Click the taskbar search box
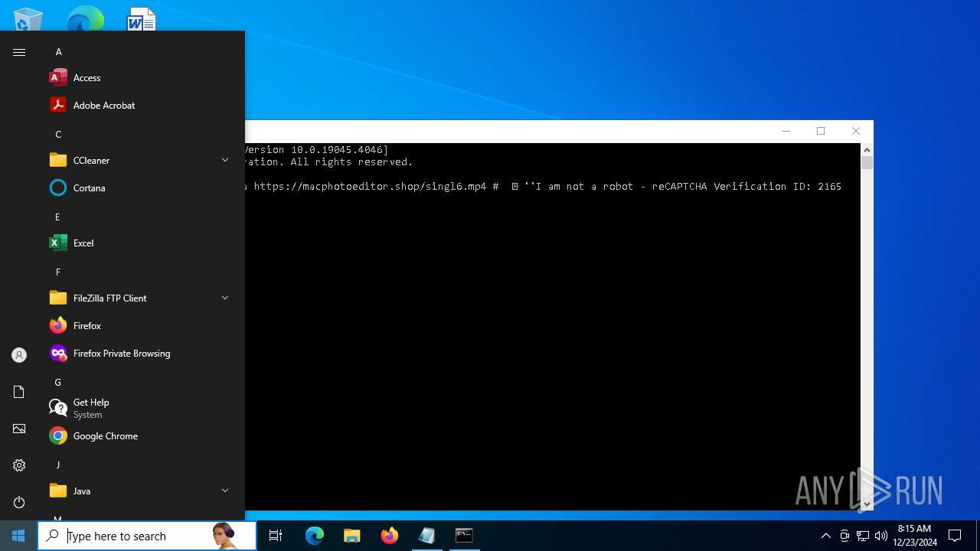 (x=147, y=536)
